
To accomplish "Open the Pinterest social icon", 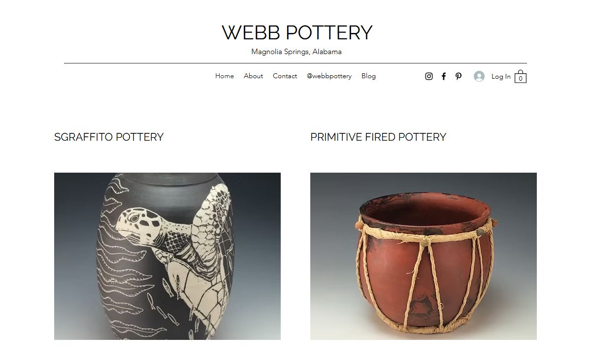I will (459, 76).
